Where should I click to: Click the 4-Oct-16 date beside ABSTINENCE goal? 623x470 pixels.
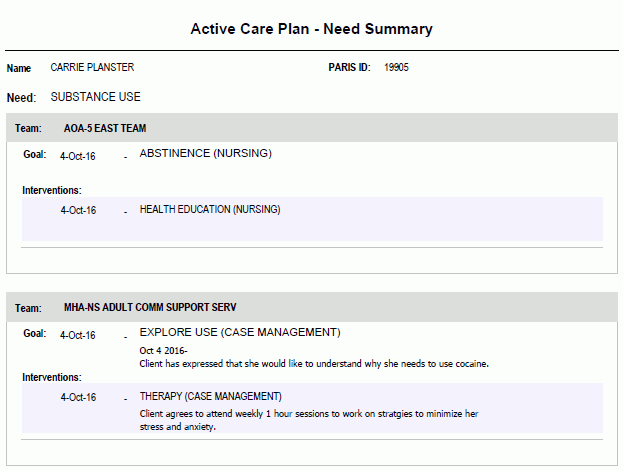coord(77,156)
